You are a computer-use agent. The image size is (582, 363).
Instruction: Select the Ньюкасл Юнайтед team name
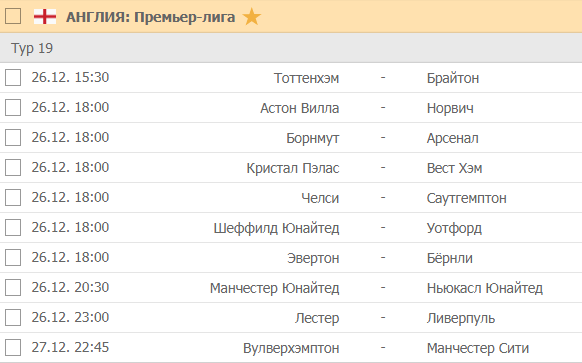click(485, 288)
